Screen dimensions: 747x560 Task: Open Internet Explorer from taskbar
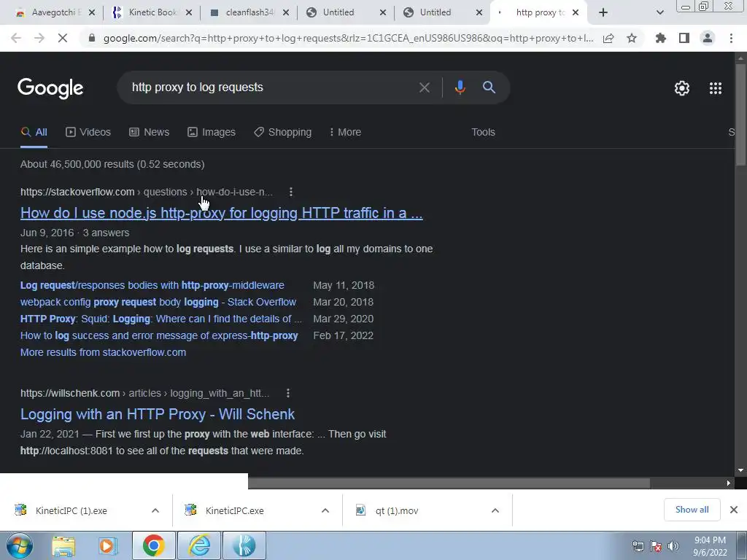coord(199,545)
